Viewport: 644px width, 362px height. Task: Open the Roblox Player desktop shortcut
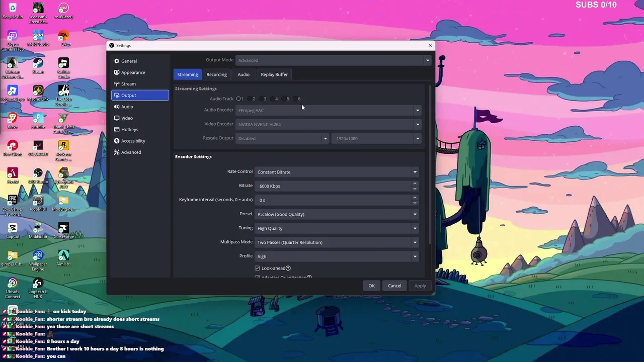pos(13,93)
